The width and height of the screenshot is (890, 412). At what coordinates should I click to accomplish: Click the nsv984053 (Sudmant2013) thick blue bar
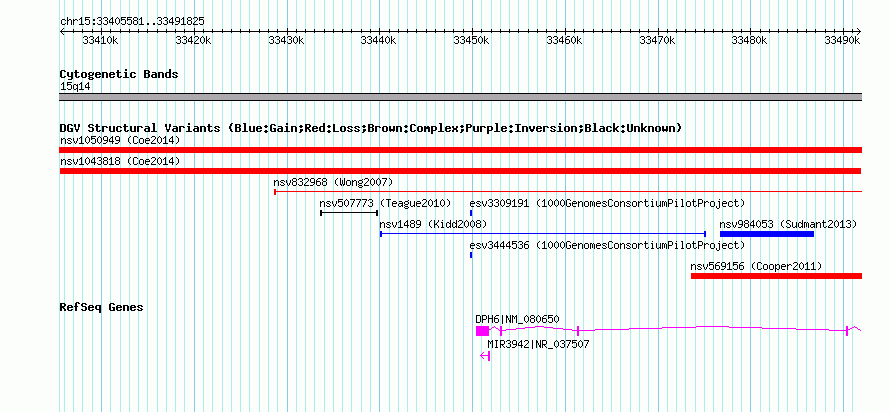(x=767, y=234)
